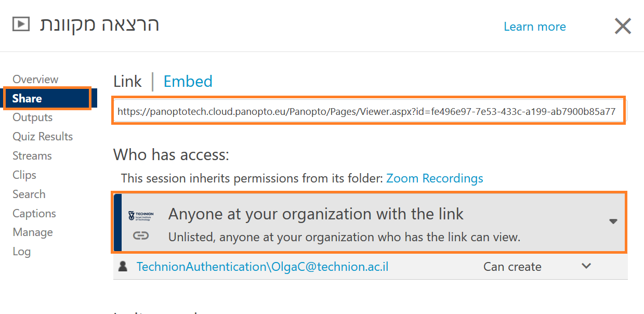Open the Manage section
The width and height of the screenshot is (644, 314).
click(x=33, y=232)
